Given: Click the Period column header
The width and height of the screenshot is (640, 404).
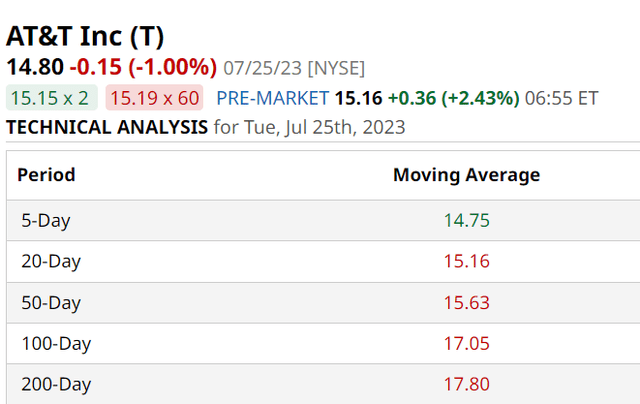Looking at the screenshot, I should coord(46,175).
